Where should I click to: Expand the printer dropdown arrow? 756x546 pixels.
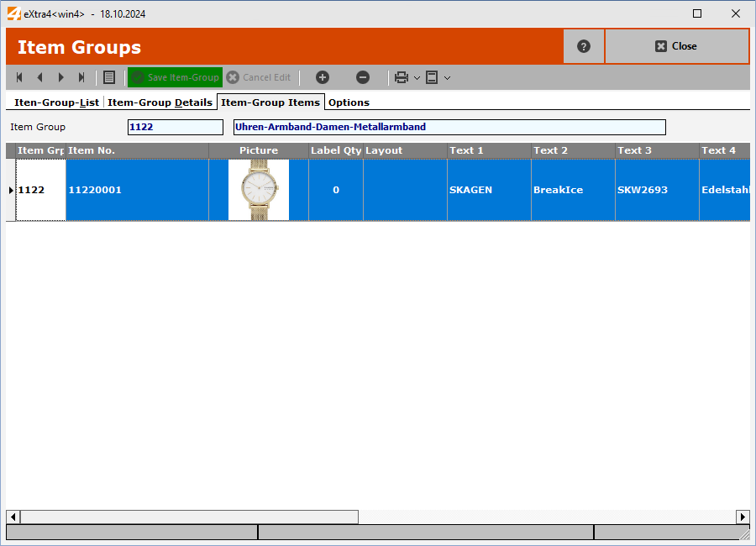coord(417,78)
